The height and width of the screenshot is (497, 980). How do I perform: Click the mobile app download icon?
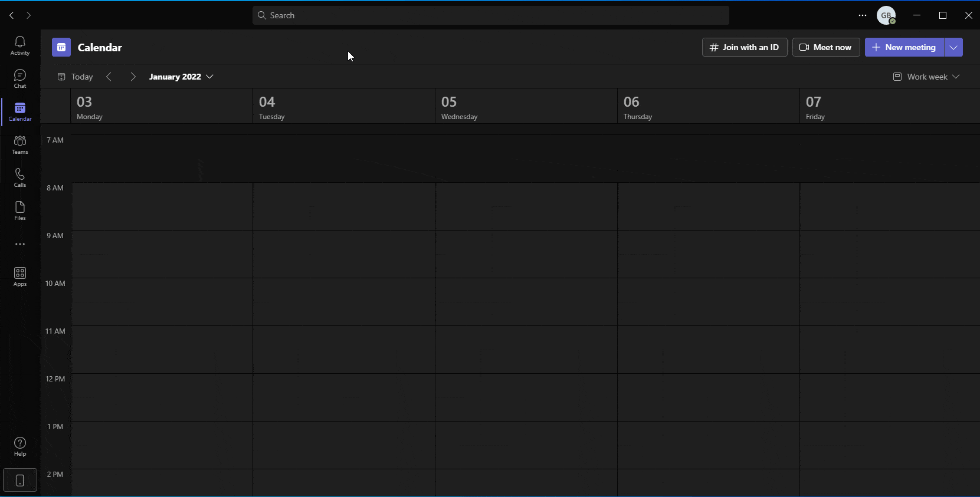20,480
